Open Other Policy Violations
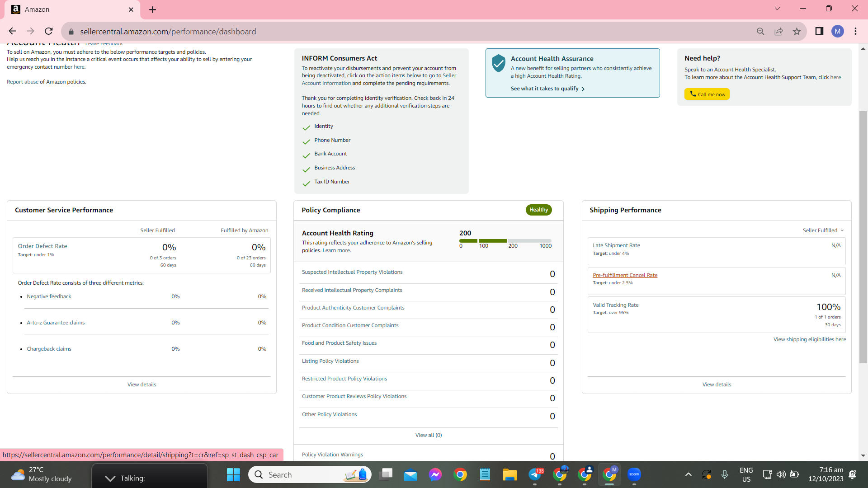Image resolution: width=868 pixels, height=488 pixels. tap(329, 414)
